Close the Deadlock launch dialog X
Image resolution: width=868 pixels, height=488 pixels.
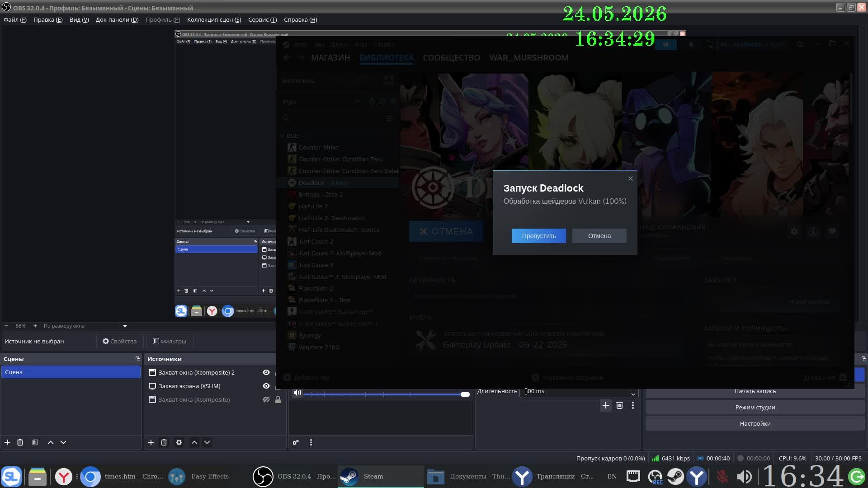631,178
